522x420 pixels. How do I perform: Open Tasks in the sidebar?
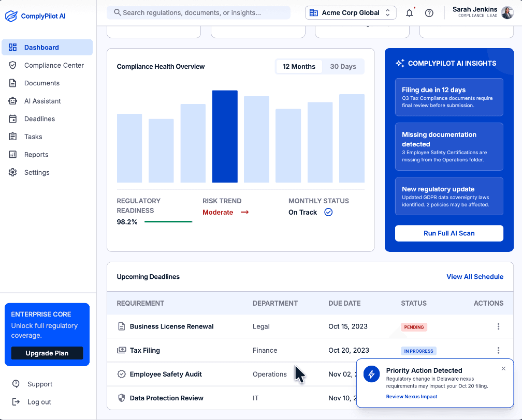(47, 137)
